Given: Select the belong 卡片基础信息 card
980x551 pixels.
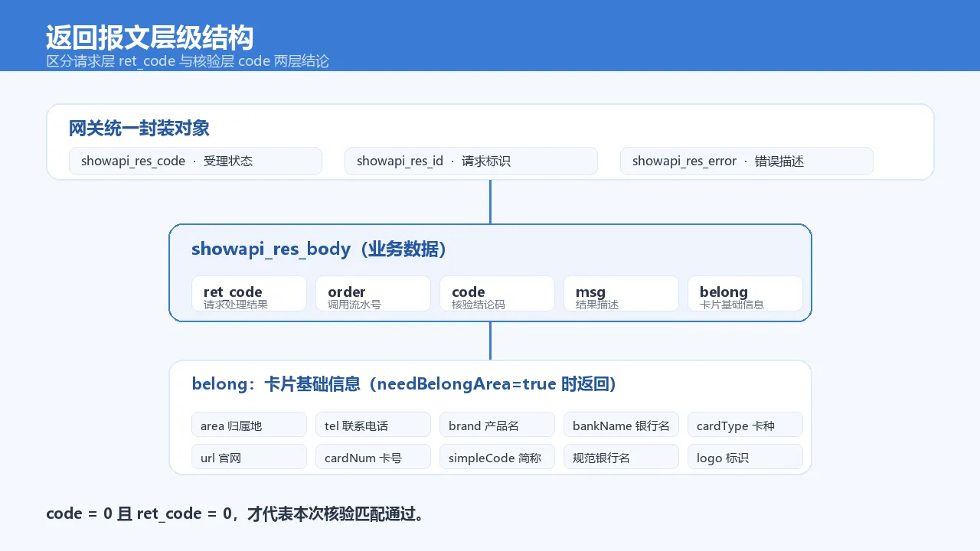Looking at the screenshot, I should pos(745,294).
